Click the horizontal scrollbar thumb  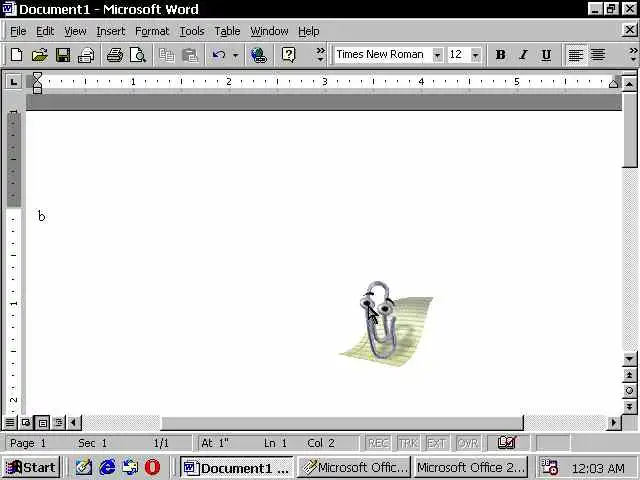coord(342,423)
